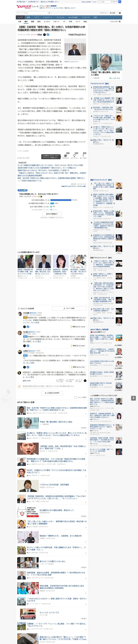
Task: Click the article's main photo thumbnail
Action: pos(75,49)
